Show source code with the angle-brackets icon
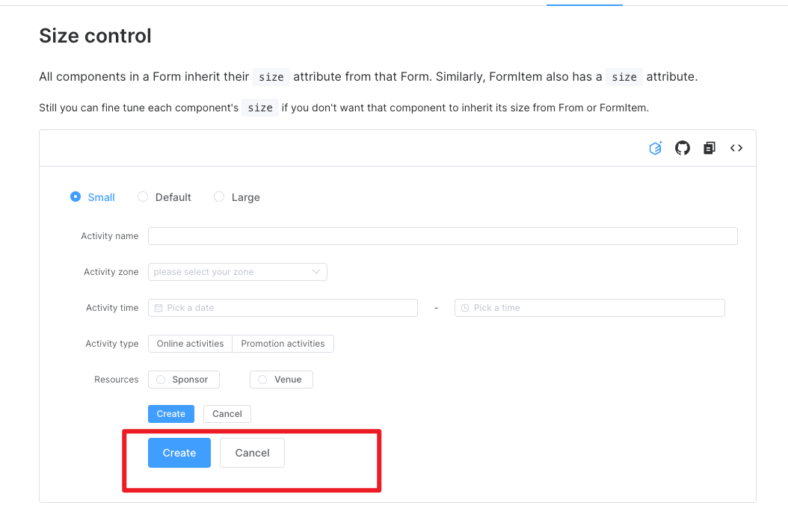Image resolution: width=788 pixels, height=532 pixels. (736, 148)
